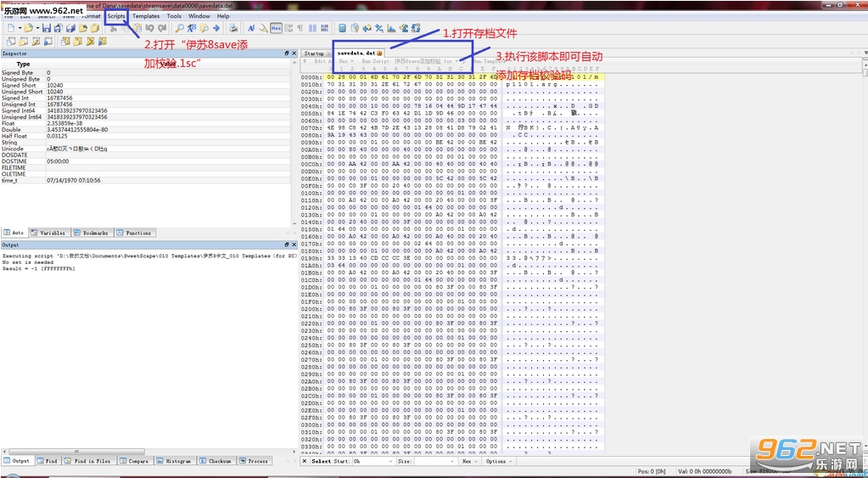Click the Undo arrow icon
Viewport: 868px width, 478px height.
tap(149, 28)
